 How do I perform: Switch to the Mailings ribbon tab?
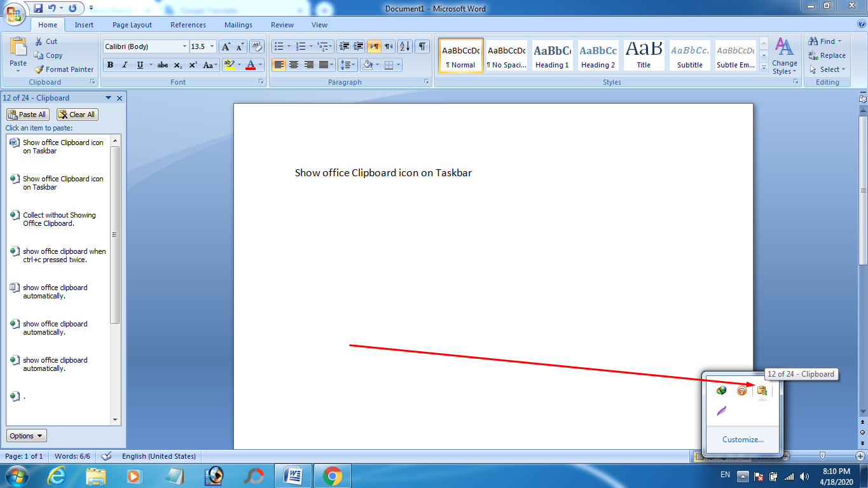tap(238, 25)
